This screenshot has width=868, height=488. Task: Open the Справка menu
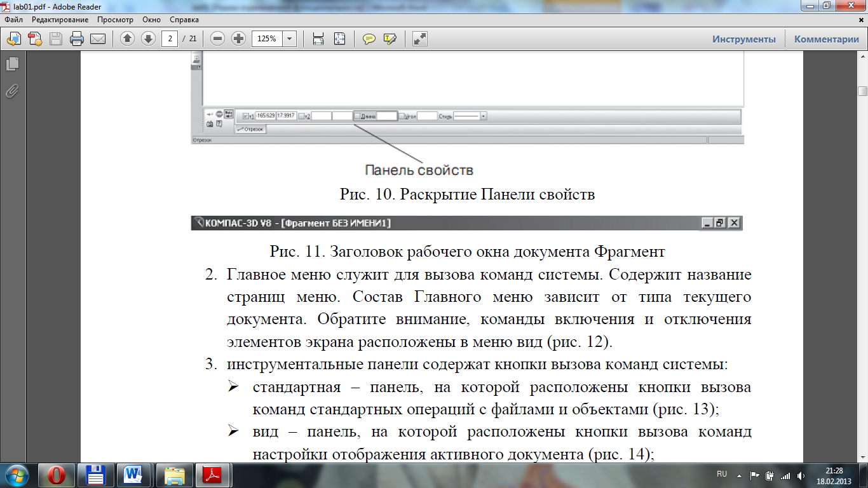point(184,20)
